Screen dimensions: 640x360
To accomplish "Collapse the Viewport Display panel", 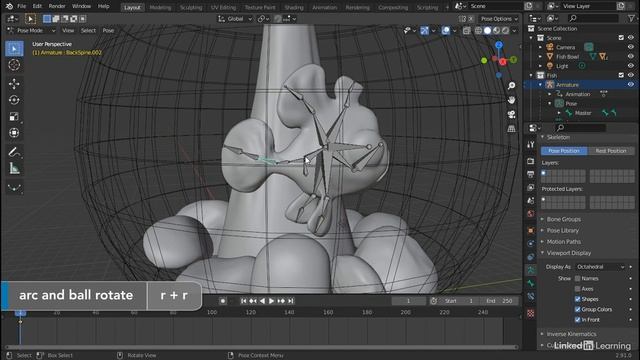I will [x=568, y=253].
